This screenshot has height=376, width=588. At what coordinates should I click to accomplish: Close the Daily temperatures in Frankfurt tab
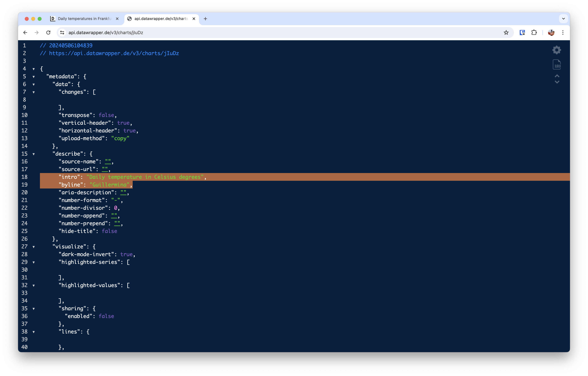117,19
